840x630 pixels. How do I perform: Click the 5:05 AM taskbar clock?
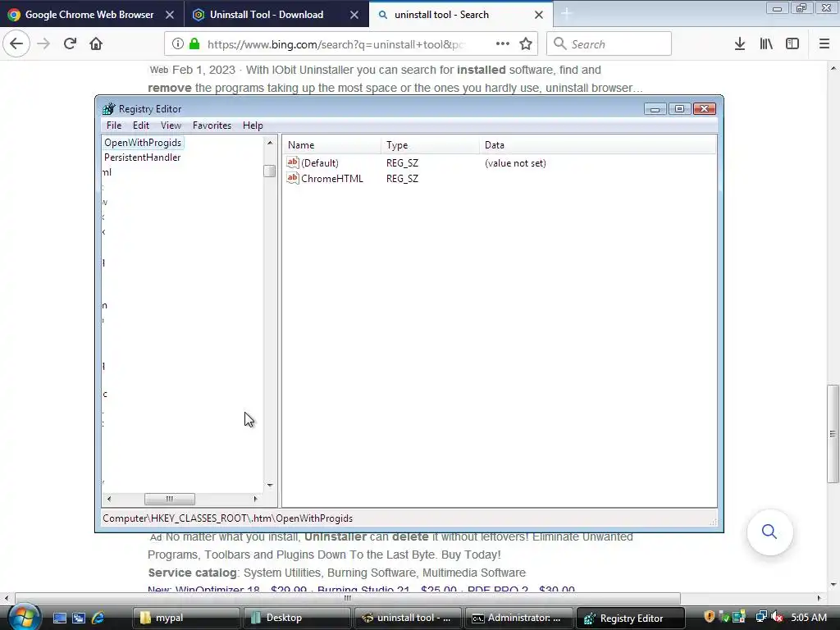pyautogui.click(x=809, y=617)
